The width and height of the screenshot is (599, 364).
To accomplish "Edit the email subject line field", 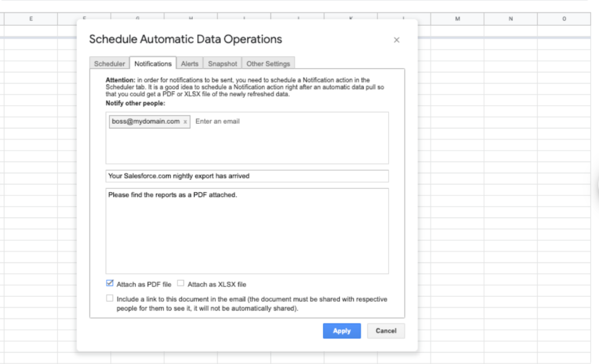I will (x=247, y=176).
